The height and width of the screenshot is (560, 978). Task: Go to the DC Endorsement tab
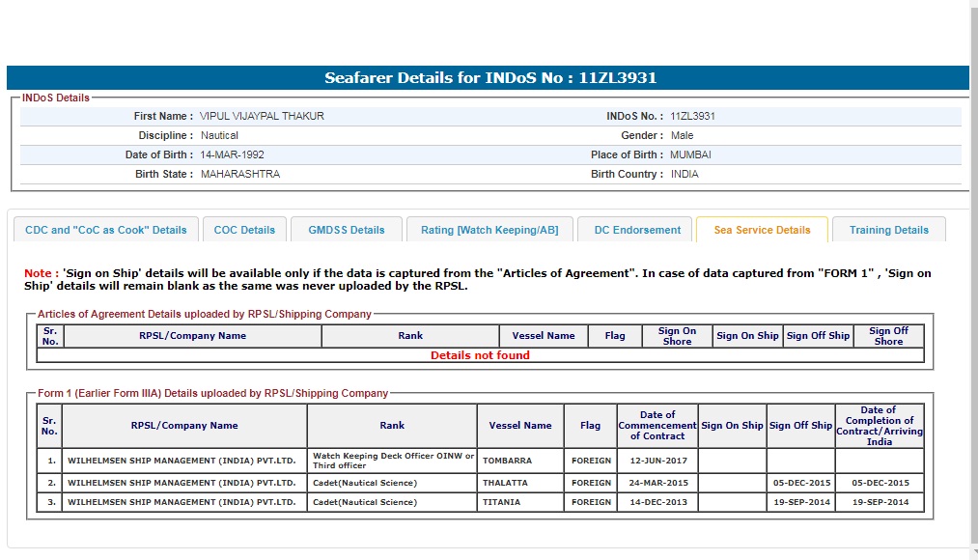637,230
